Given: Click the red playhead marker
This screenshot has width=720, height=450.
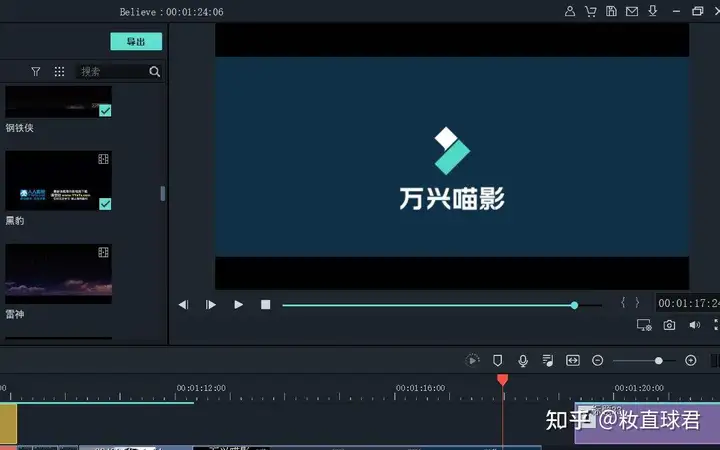Looking at the screenshot, I should 502,380.
